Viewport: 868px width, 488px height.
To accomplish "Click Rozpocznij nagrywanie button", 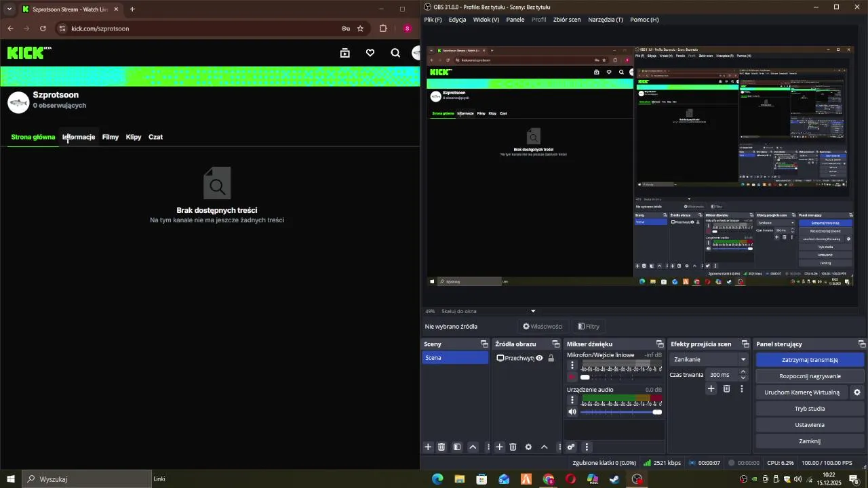I will tap(810, 376).
